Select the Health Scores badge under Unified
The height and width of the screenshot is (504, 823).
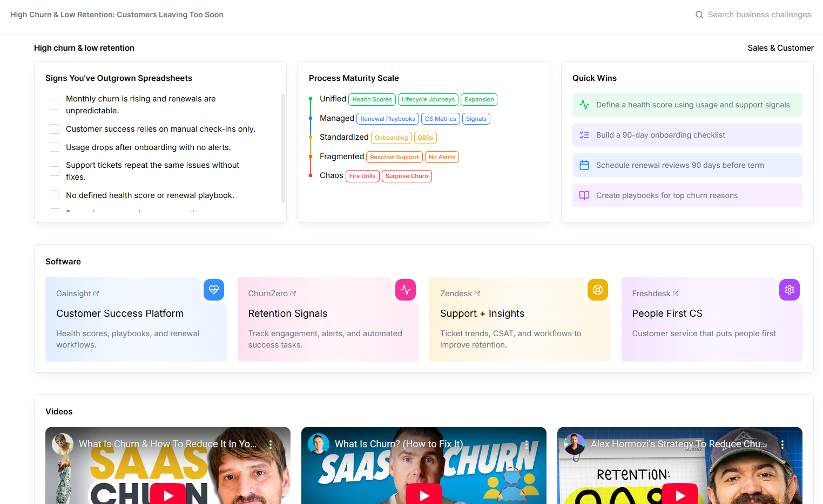click(372, 99)
